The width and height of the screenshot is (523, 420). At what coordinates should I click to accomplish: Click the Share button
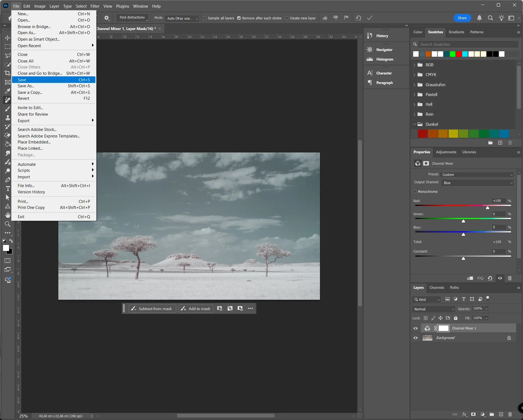pyautogui.click(x=462, y=18)
